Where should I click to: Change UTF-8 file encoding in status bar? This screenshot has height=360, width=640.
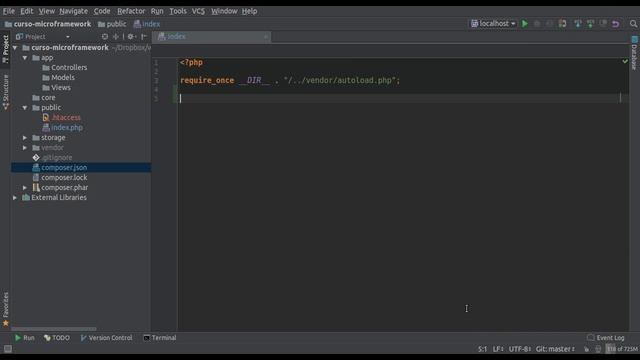pos(519,349)
